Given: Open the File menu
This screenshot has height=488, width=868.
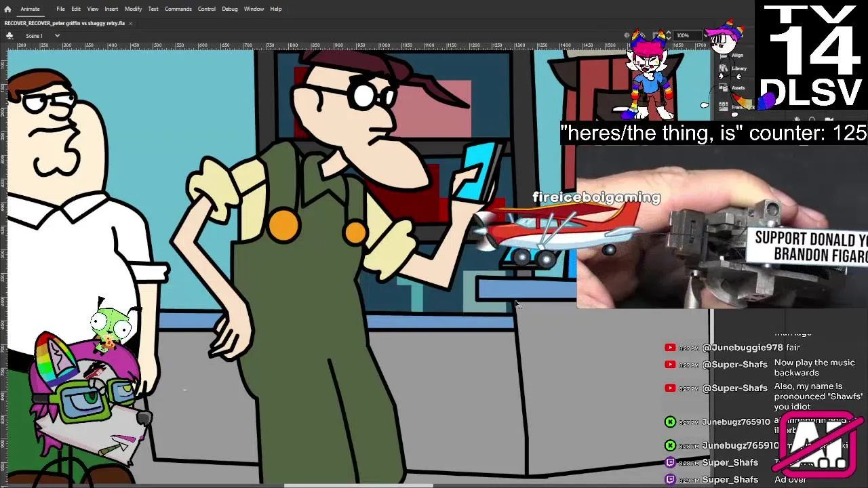Looking at the screenshot, I should pos(60,9).
